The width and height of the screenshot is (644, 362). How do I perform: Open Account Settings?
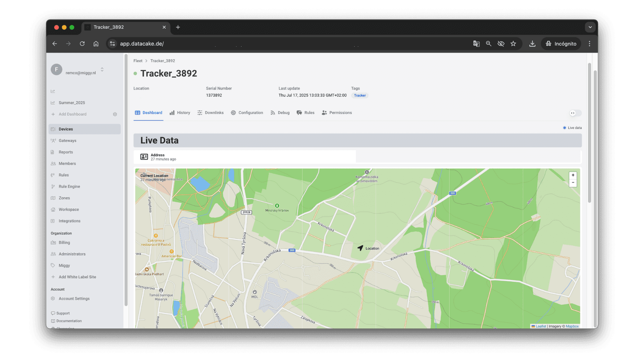(x=74, y=298)
